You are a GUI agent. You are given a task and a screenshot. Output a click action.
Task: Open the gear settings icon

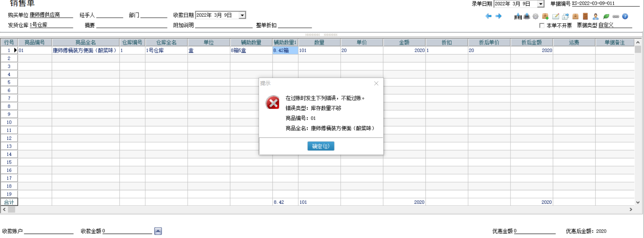tap(535, 16)
